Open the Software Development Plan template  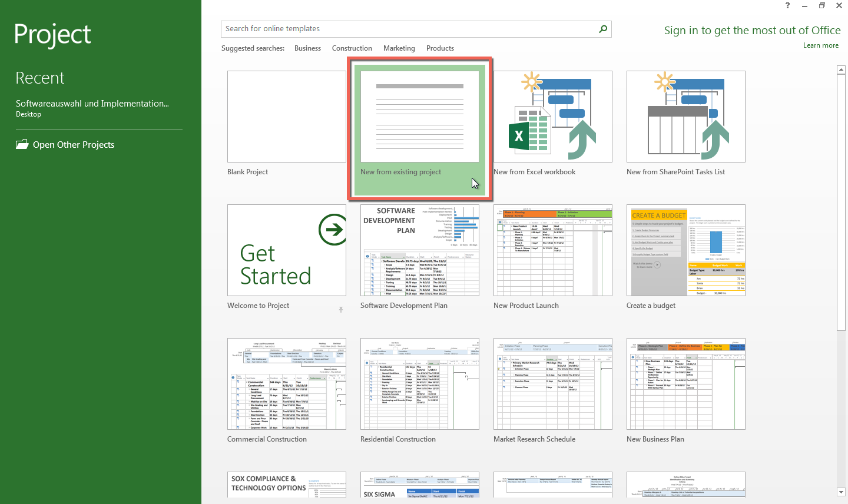coord(419,250)
